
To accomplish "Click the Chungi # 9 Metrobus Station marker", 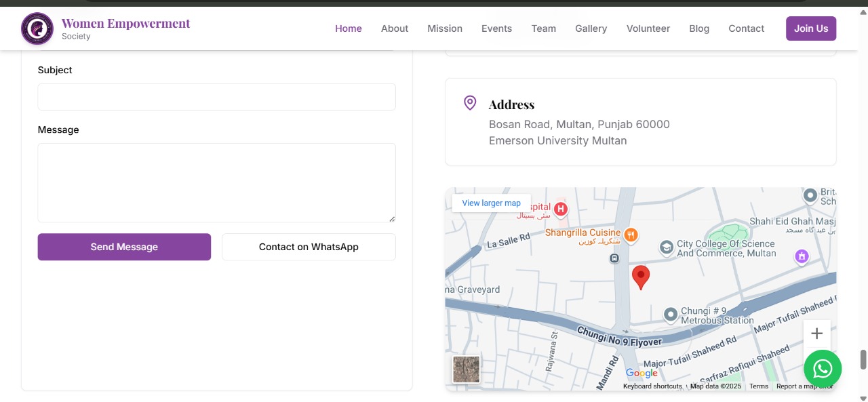I will pyautogui.click(x=670, y=315).
